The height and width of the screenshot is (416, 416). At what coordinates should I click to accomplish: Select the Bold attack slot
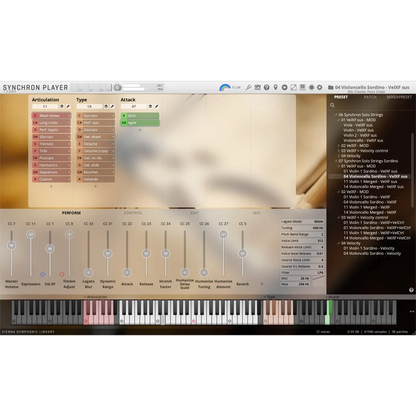coord(140,116)
